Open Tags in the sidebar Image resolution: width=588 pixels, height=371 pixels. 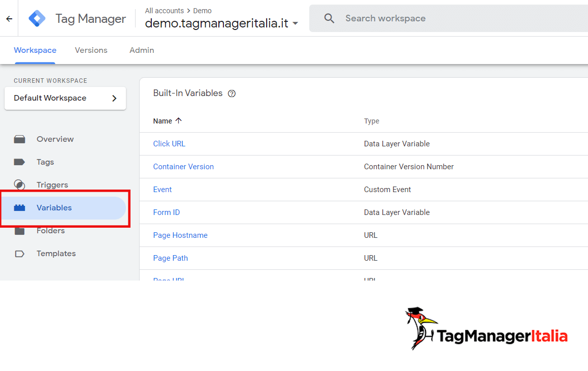pyautogui.click(x=45, y=162)
